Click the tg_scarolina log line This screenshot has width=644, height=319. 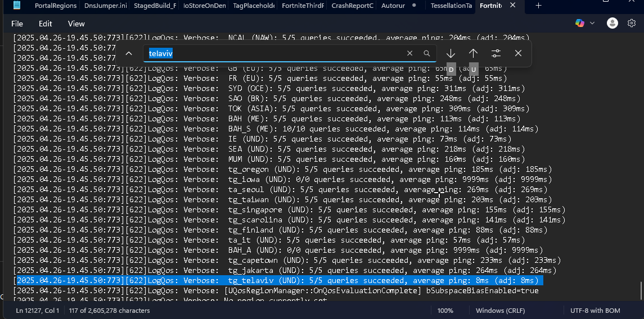coord(289,220)
